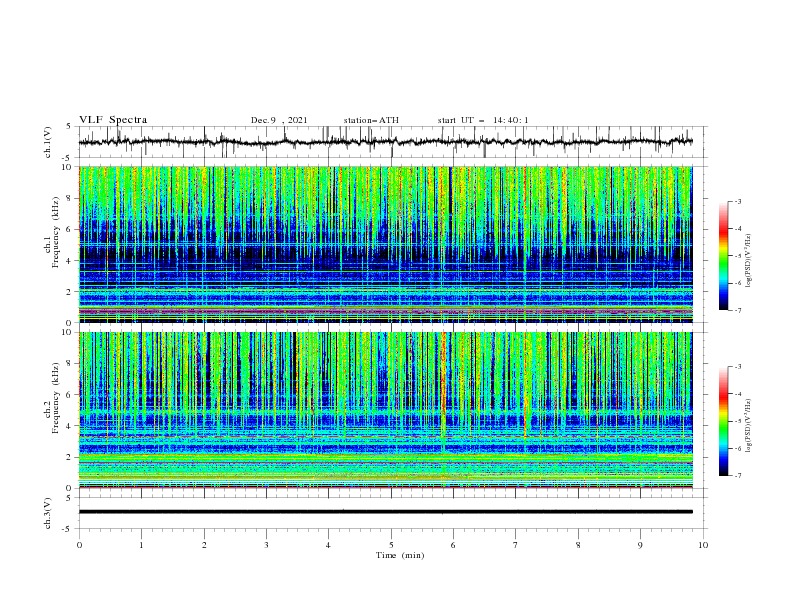Click the "-7" tick of lower colorbar
The height and width of the screenshot is (612, 792).
737,475
